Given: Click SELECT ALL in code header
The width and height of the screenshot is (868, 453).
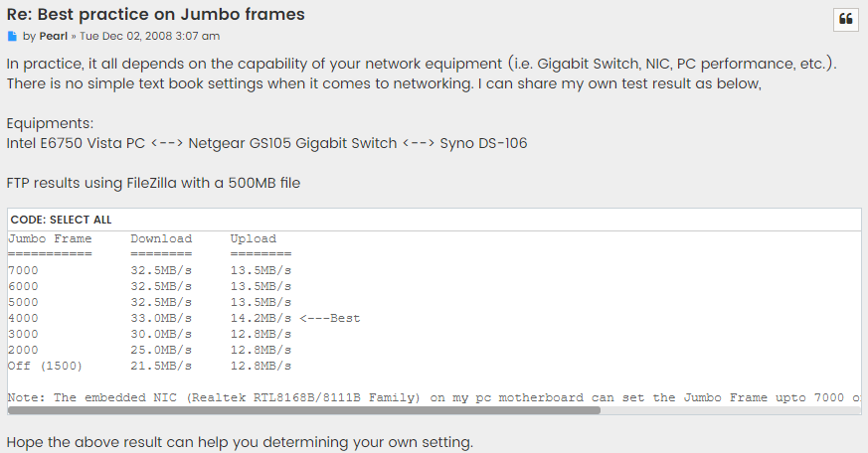Looking at the screenshot, I should point(81,220).
